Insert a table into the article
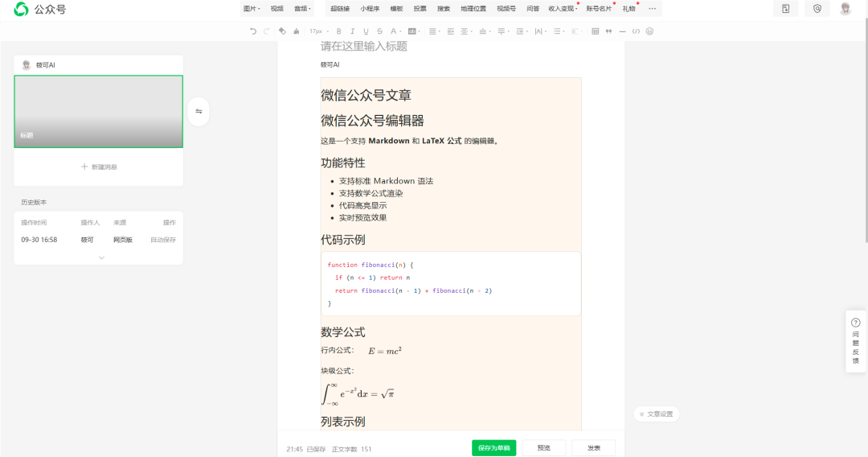868x457 pixels. pos(595,31)
